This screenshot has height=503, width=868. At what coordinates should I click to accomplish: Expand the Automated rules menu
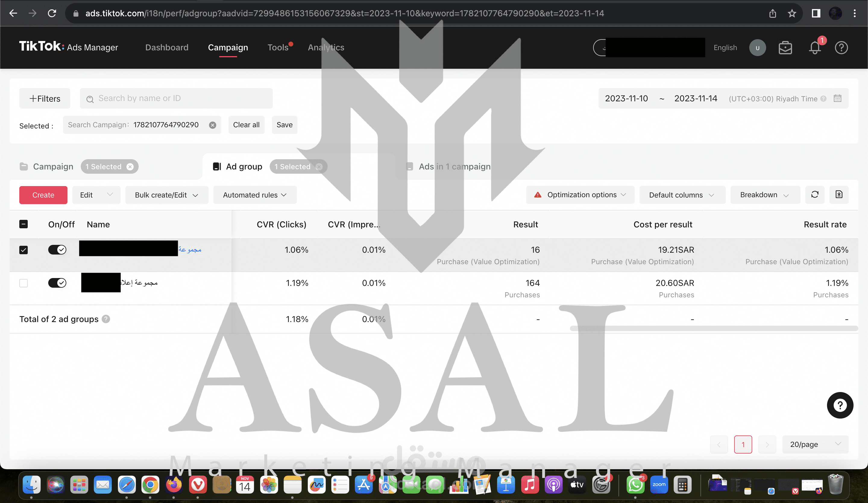(255, 195)
